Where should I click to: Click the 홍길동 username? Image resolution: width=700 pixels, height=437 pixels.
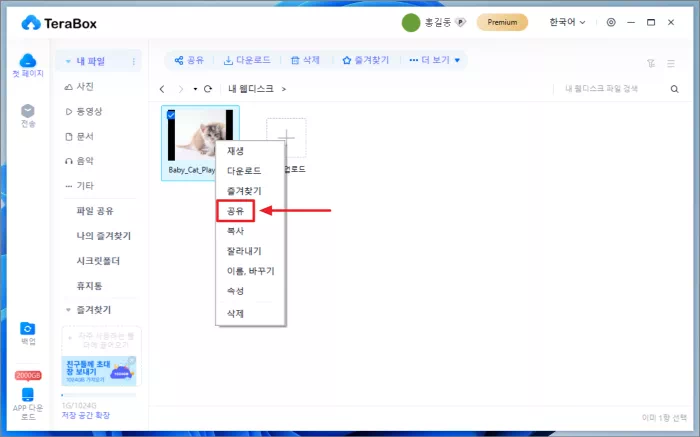coord(438,22)
